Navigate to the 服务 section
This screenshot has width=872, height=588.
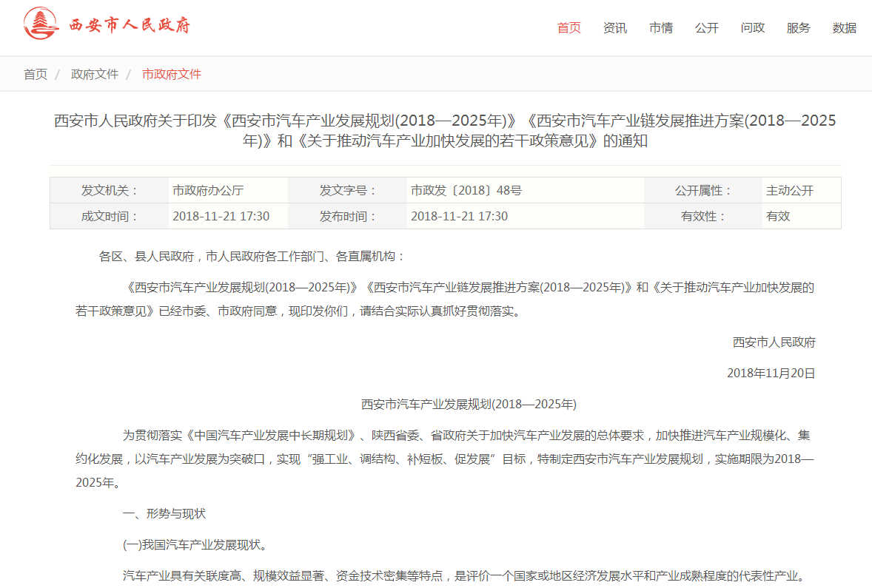click(x=798, y=28)
